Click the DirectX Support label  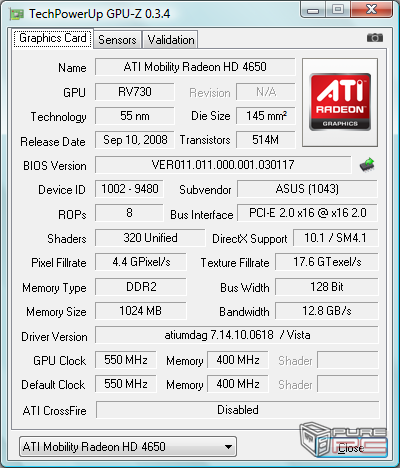[x=250, y=239]
